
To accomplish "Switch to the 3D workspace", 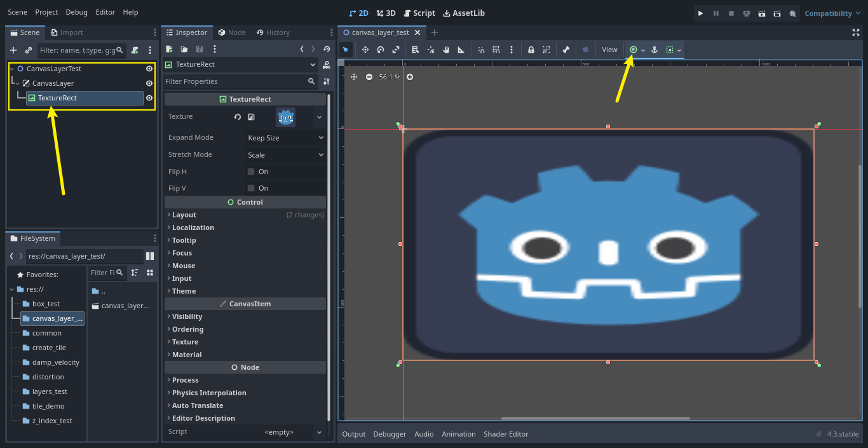I will pyautogui.click(x=386, y=13).
